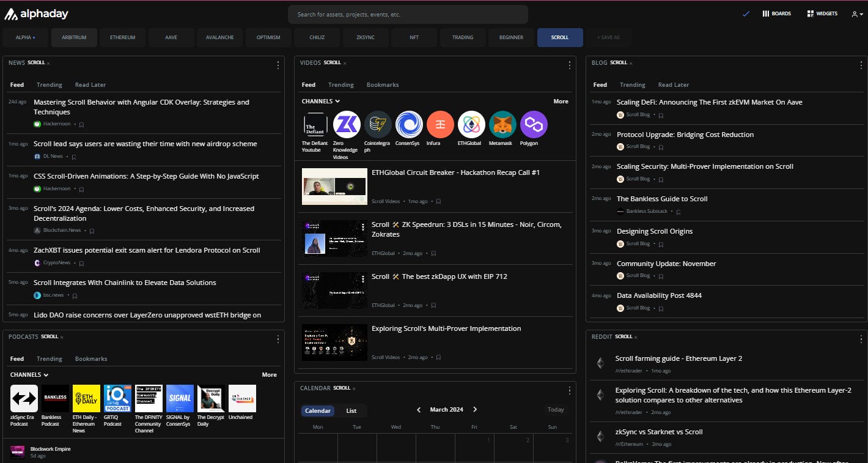Click the blue checkmark icon in header
868x463 pixels.
click(746, 13)
